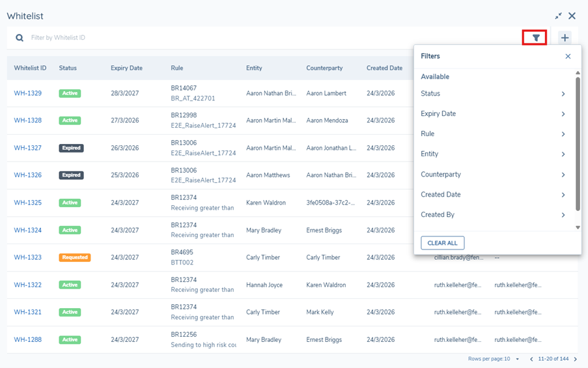588x368 pixels.
Task: Click rule BR14067 in WH-1329 row
Action: click(x=184, y=88)
